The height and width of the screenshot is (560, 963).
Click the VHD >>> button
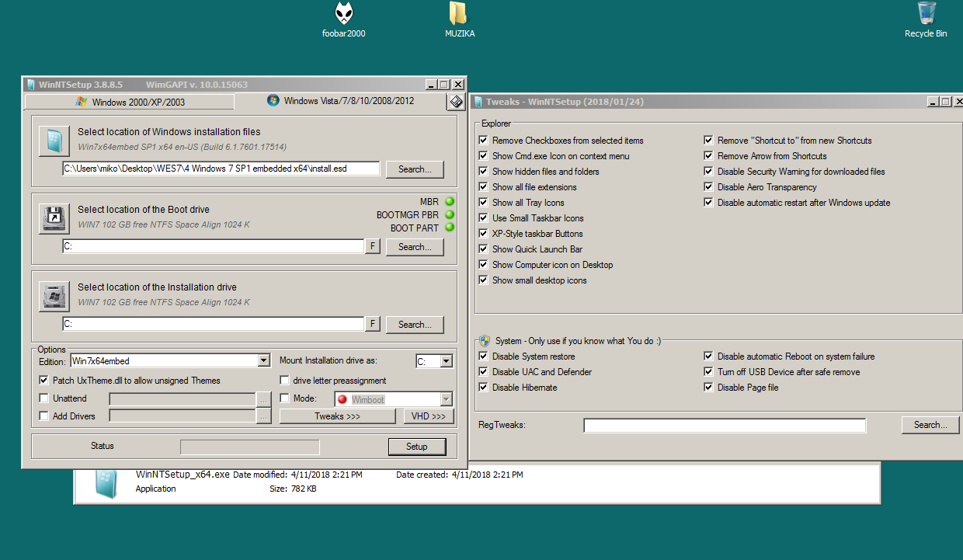[x=428, y=416]
